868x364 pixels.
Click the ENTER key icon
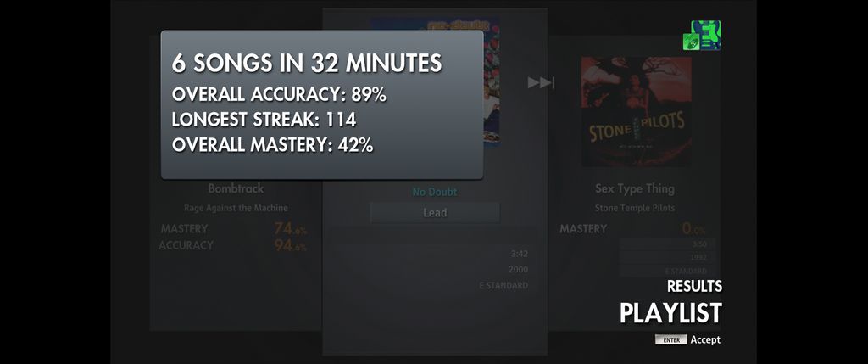(x=671, y=339)
